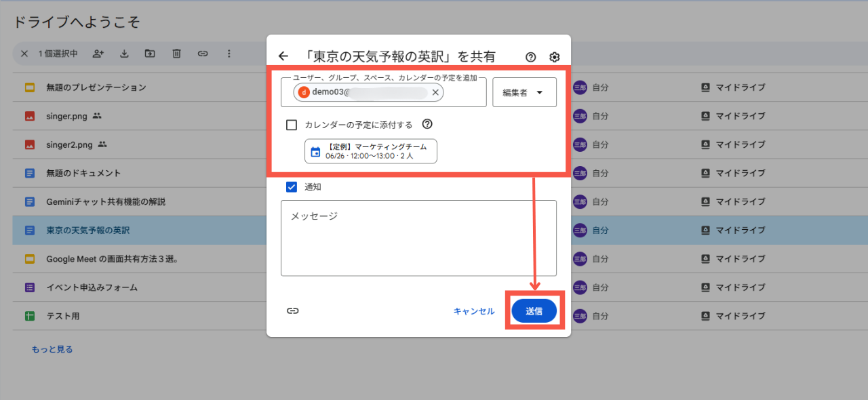Click Slides icon of 無題のプレゼンテーション
Screen dimensions: 868x400
(x=30, y=87)
